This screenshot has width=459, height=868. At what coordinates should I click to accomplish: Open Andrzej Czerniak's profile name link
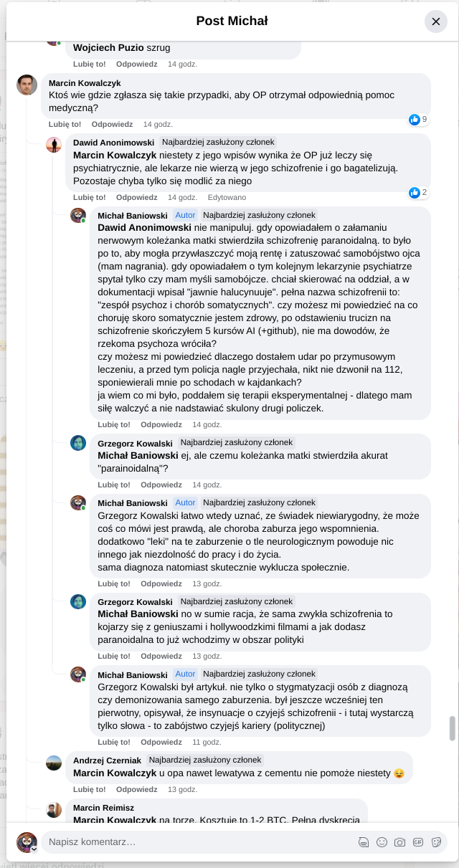(x=107, y=760)
